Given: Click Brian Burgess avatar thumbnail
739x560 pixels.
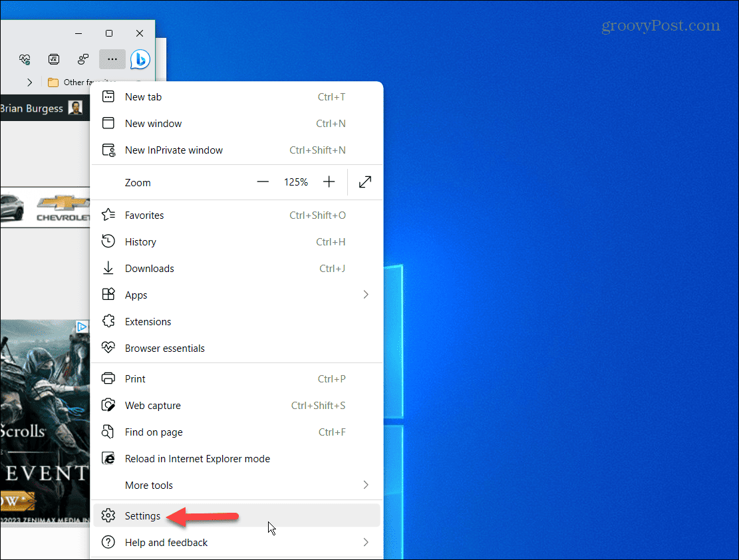Looking at the screenshot, I should pyautogui.click(x=75, y=108).
